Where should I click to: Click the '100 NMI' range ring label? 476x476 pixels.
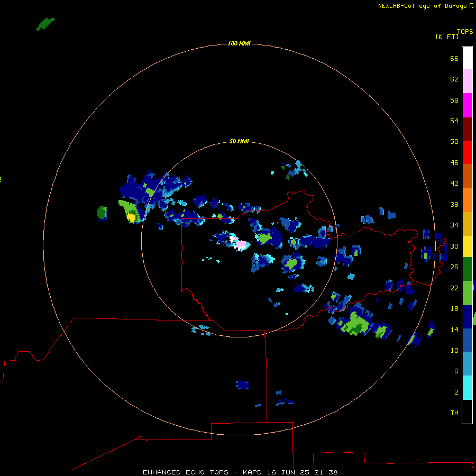coord(239,44)
